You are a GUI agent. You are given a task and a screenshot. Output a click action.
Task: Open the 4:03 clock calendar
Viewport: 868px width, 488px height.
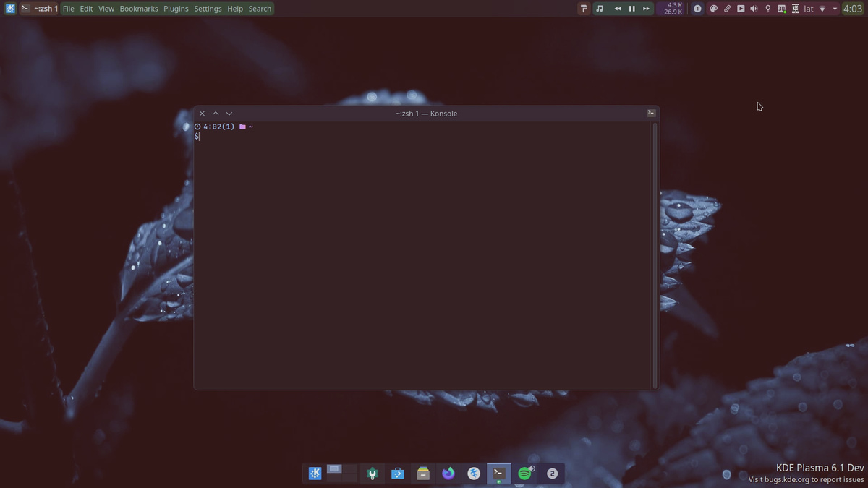coord(853,9)
